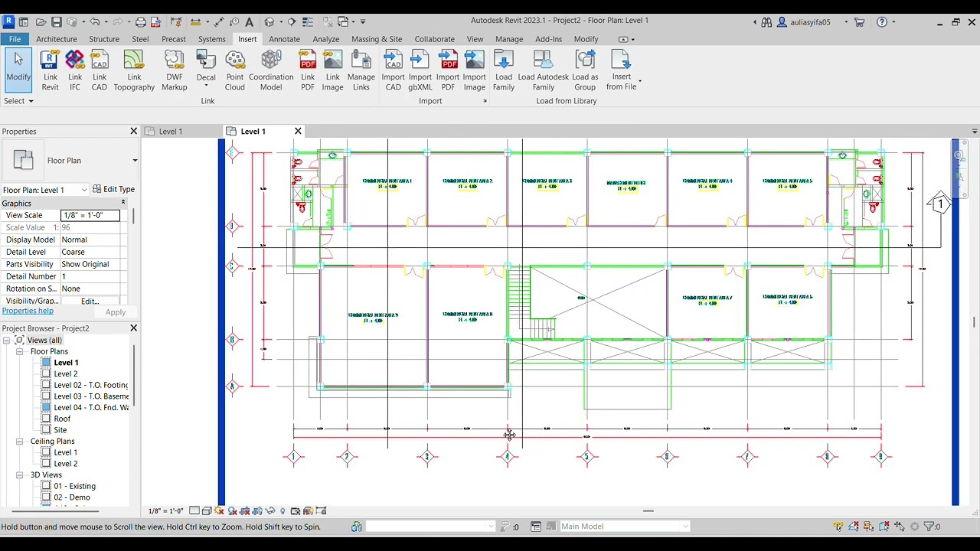Click the View Scale input field
The image size is (980, 551).
click(90, 216)
